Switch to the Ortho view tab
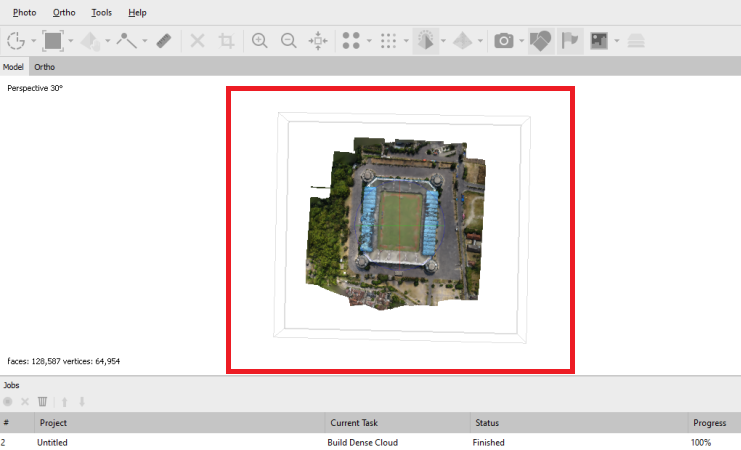The width and height of the screenshot is (741, 450). (44, 67)
